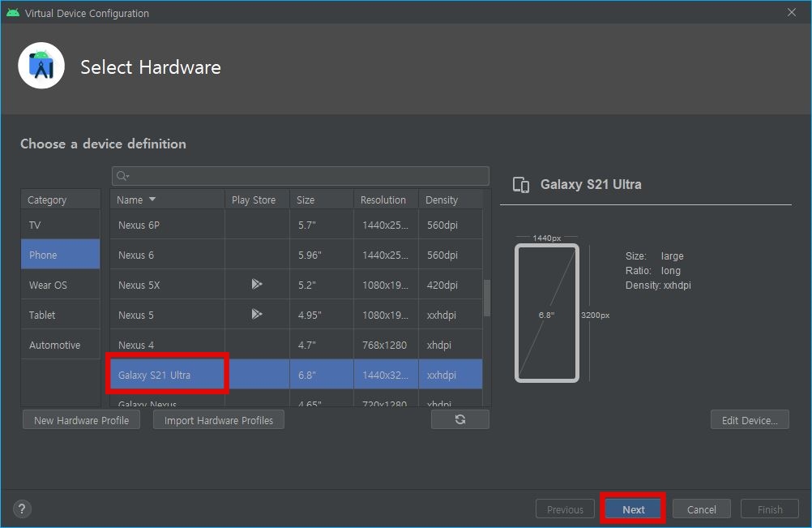Select the Nexus 5 device name
The image size is (812, 528).
135,315
